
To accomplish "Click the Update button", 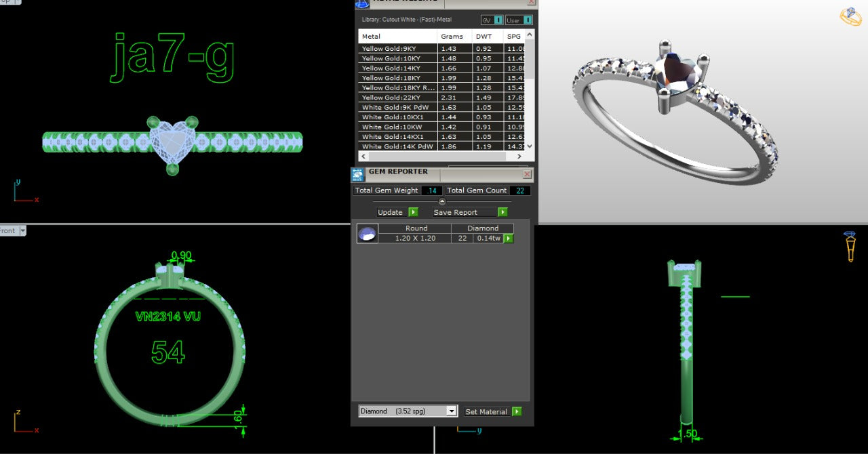I will (x=390, y=212).
